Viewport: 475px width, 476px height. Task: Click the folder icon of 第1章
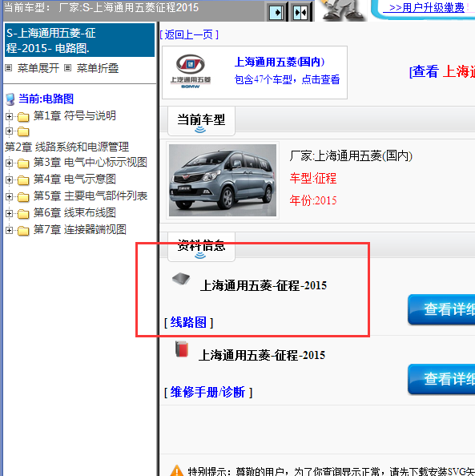pyautogui.click(x=23, y=116)
